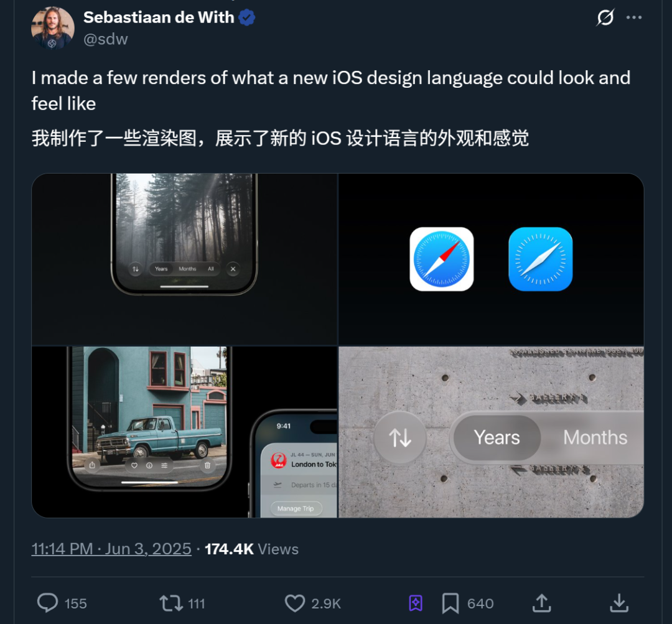Open the blue truck phone render image
The width and height of the screenshot is (672, 624).
coord(184,432)
